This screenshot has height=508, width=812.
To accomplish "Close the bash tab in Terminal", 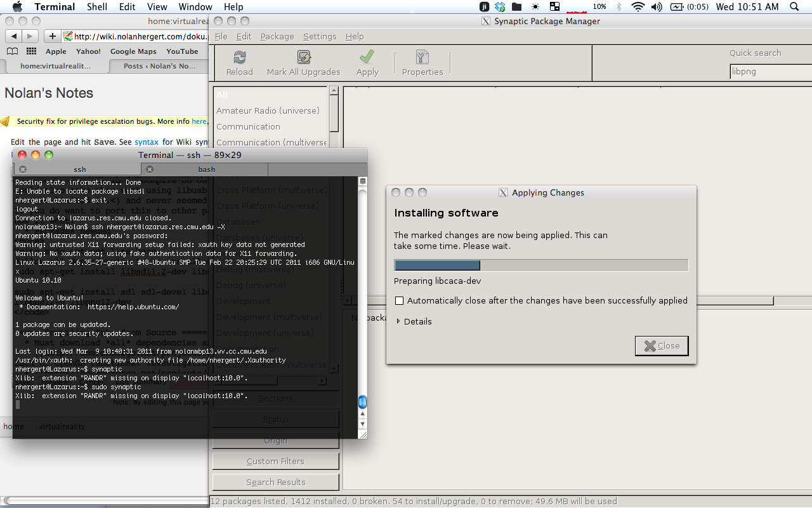I will (150, 170).
